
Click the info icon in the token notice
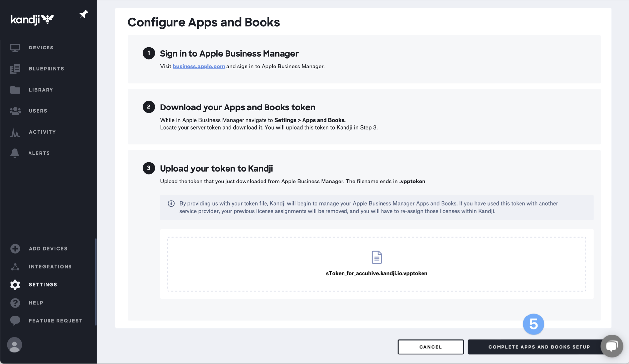coord(171,203)
